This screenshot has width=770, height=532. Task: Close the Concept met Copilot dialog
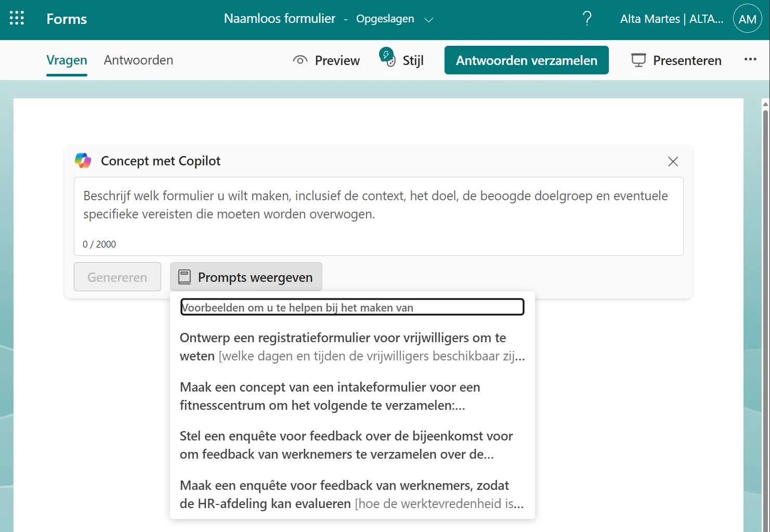(x=673, y=161)
